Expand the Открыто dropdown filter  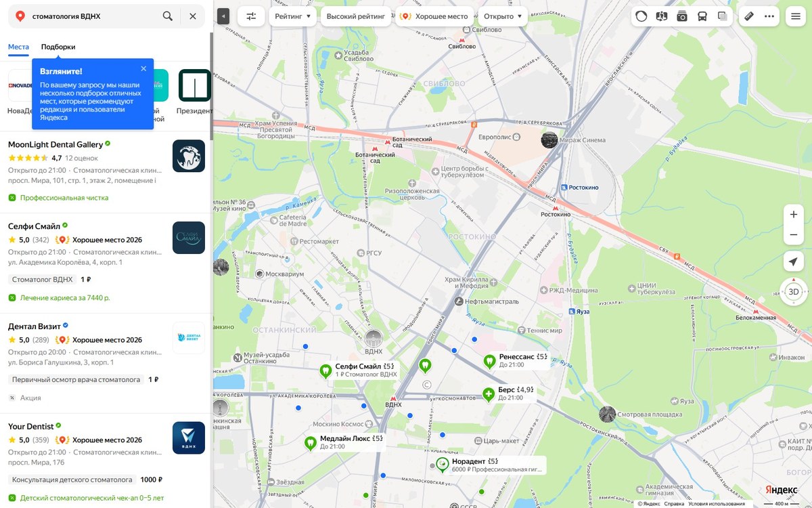coord(503,16)
